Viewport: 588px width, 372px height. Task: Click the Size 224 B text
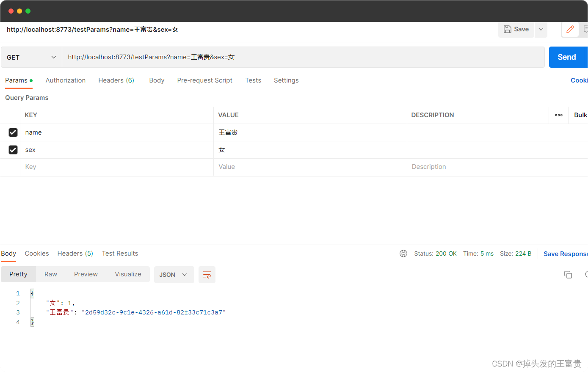(516, 254)
